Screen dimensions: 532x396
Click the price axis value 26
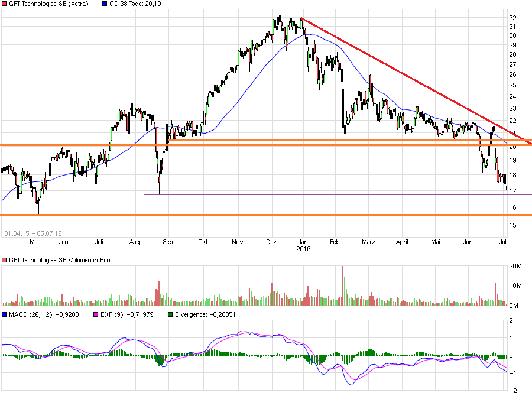(x=512, y=74)
